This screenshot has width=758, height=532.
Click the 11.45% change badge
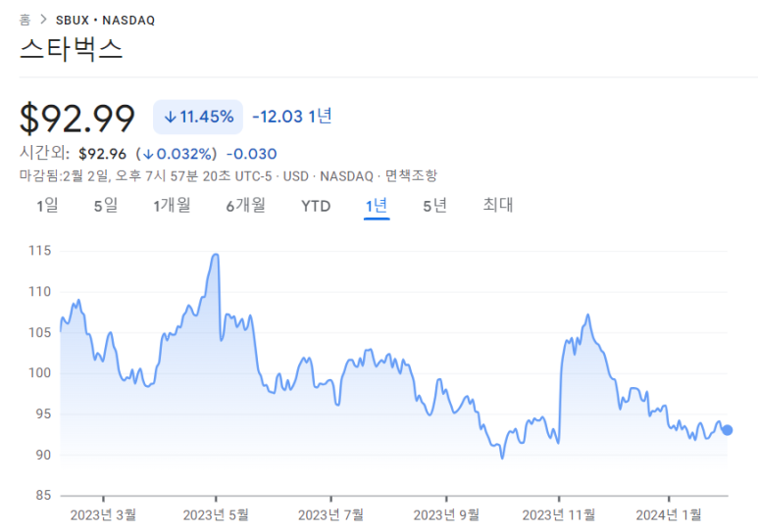pos(198,117)
